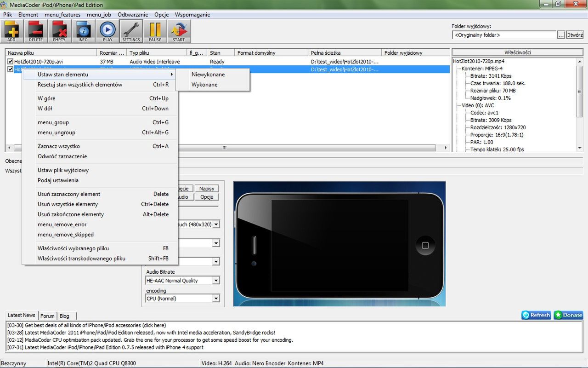Click the Folder wyjściowy path field
The width and height of the screenshot is (588, 368).
click(x=504, y=35)
